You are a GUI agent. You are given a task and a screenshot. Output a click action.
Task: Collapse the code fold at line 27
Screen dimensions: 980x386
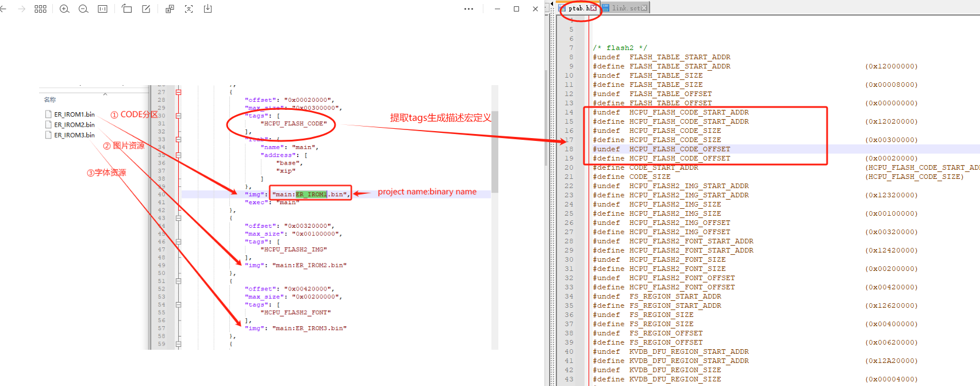[x=179, y=92]
